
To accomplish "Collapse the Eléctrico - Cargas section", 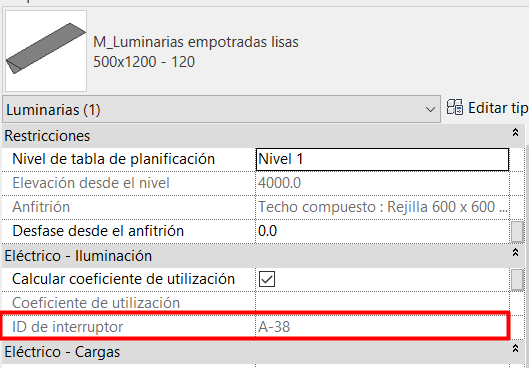I will [515, 348].
